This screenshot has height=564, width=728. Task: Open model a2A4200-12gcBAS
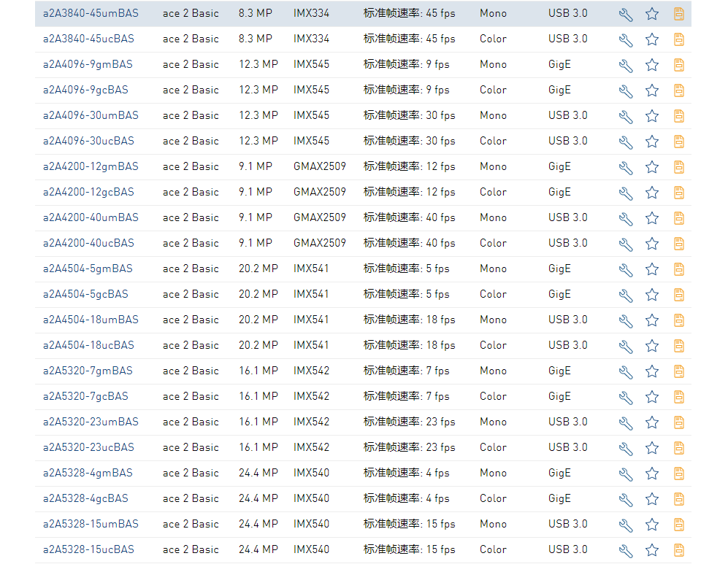pyautogui.click(x=88, y=192)
